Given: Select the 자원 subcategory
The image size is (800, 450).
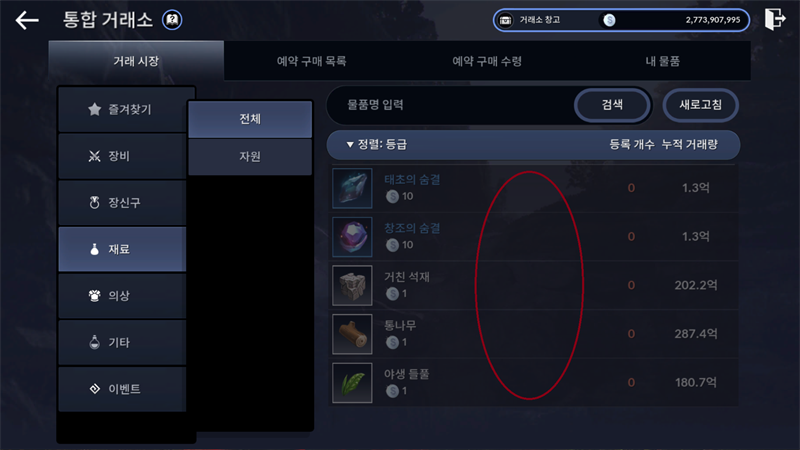Looking at the screenshot, I should tap(250, 157).
